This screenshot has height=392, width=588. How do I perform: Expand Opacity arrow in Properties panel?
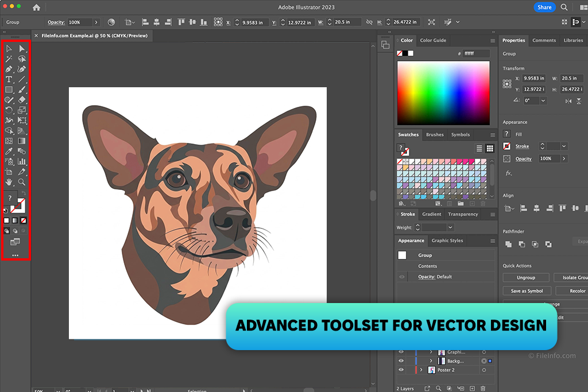[564, 158]
